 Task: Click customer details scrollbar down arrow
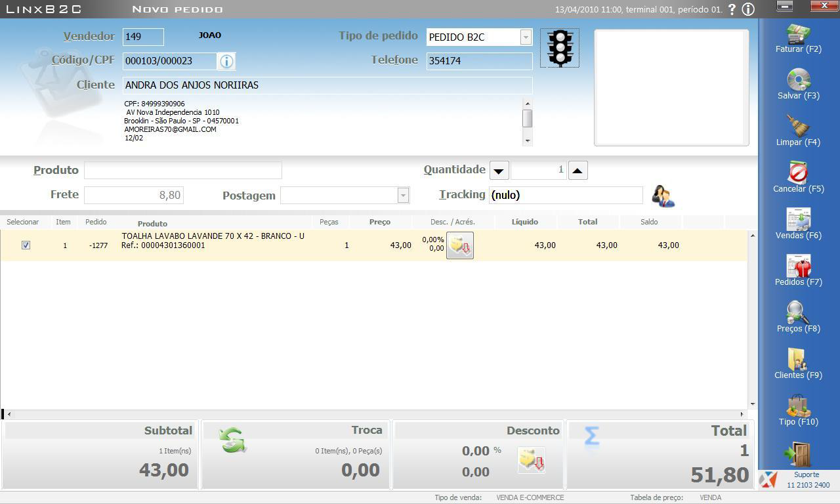(527, 141)
